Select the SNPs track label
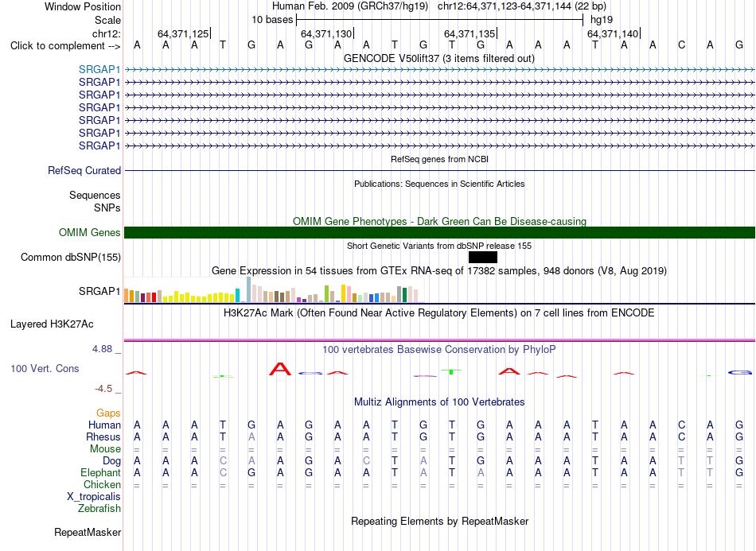 [x=107, y=208]
